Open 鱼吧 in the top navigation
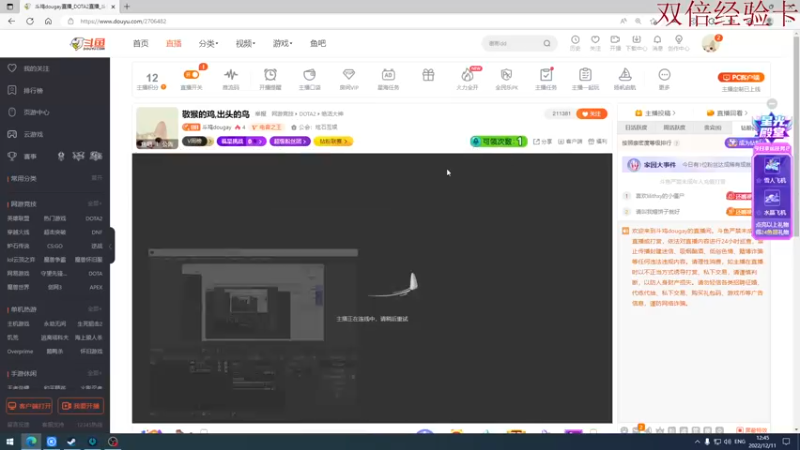This screenshot has height=450, width=800. coord(318,43)
